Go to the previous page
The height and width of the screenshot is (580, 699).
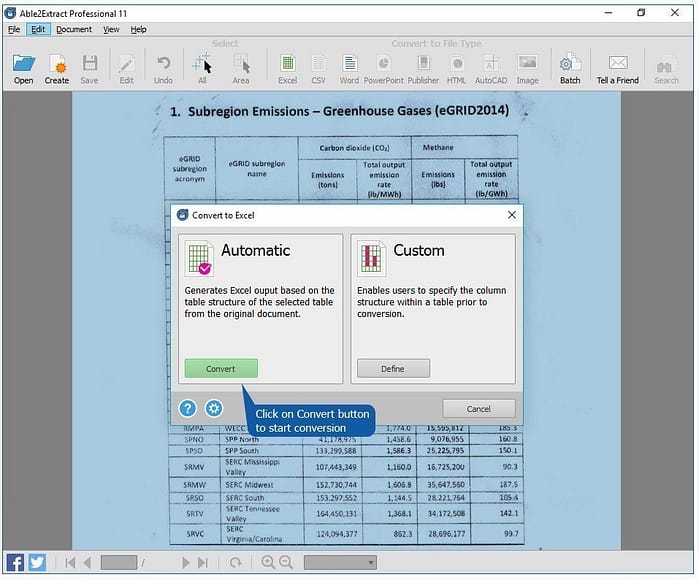(x=87, y=563)
